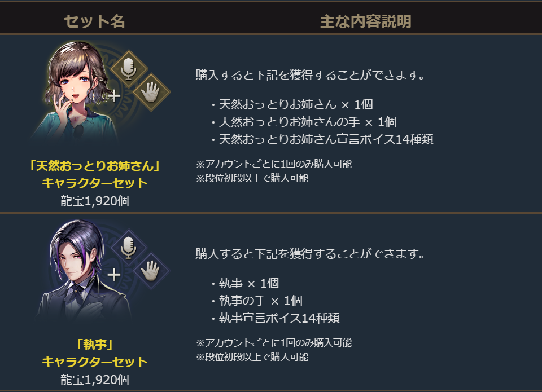This screenshot has height=392, width=542.
Task: Click the hand icon in the 執事 set
Action: coord(151,270)
